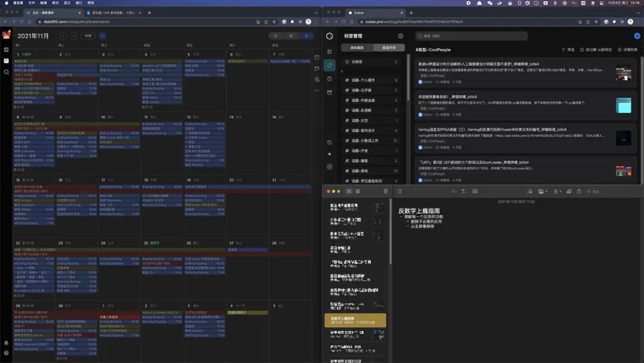Select the 话题-室内设计 tag
The width and height of the screenshot is (644, 363).
(x=372, y=130)
